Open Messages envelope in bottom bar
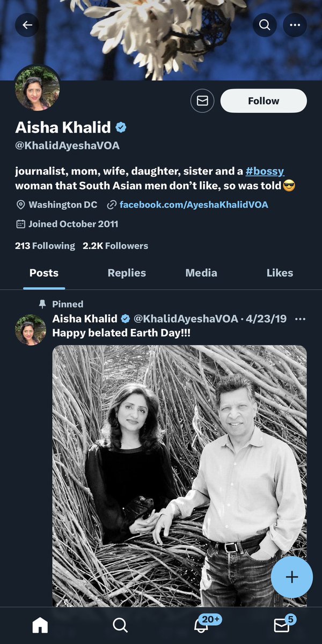This screenshot has height=644, width=322. (x=282, y=625)
